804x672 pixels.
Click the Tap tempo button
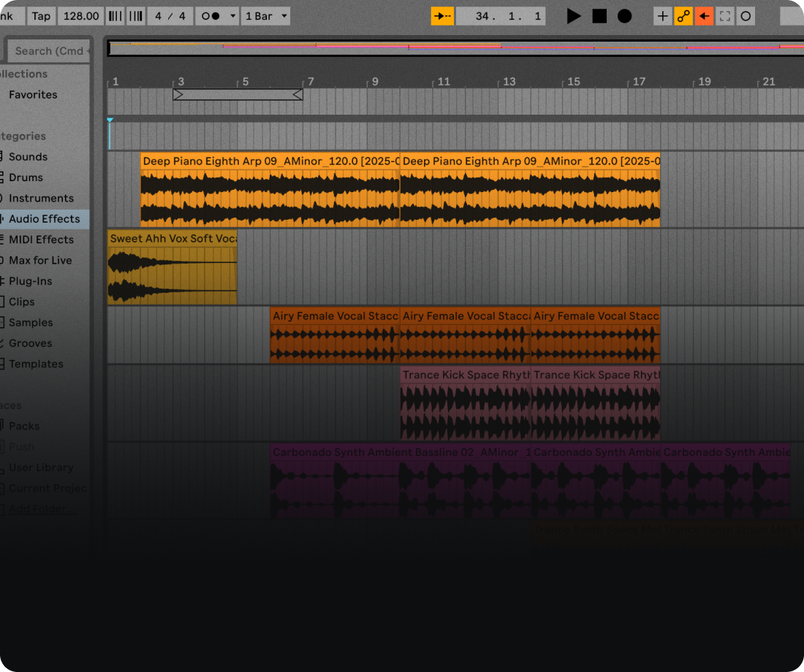(41, 15)
